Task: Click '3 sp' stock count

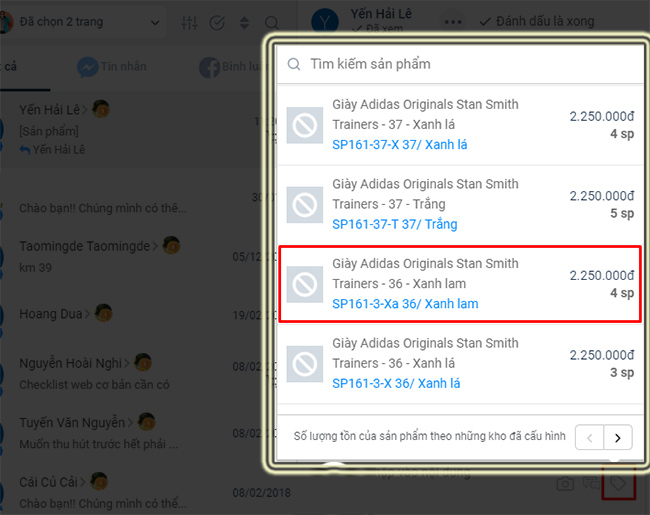Action: click(x=622, y=373)
